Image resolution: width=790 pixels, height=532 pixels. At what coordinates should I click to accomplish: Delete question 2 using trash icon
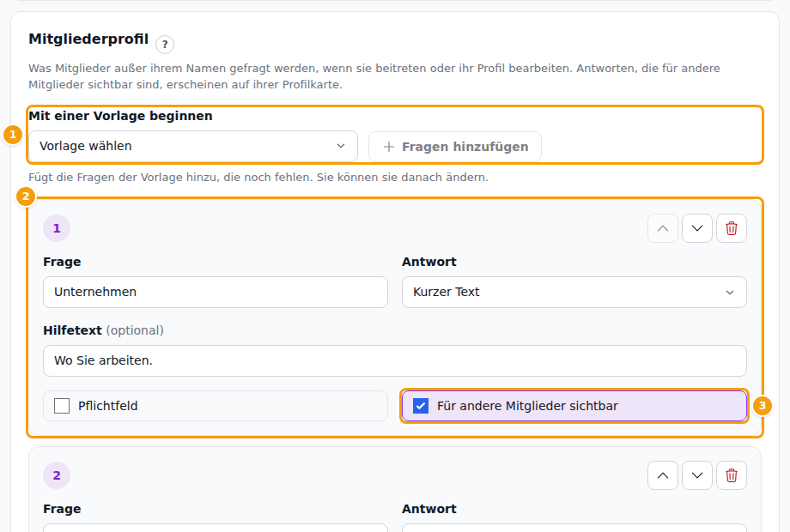[731, 475]
